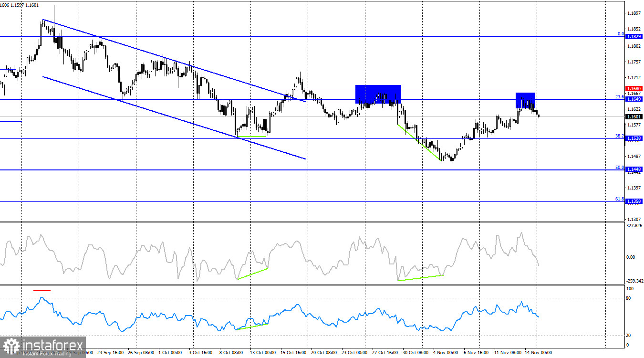Viewport: 644px width, 358px height.
Task: Click the 1.1358 price level label
Action: point(634,202)
